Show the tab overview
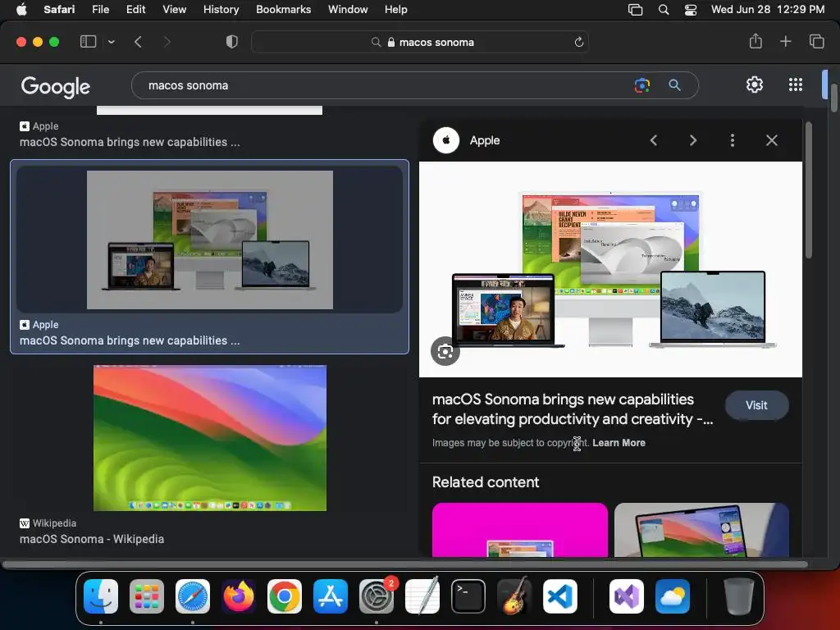 pyautogui.click(x=816, y=41)
